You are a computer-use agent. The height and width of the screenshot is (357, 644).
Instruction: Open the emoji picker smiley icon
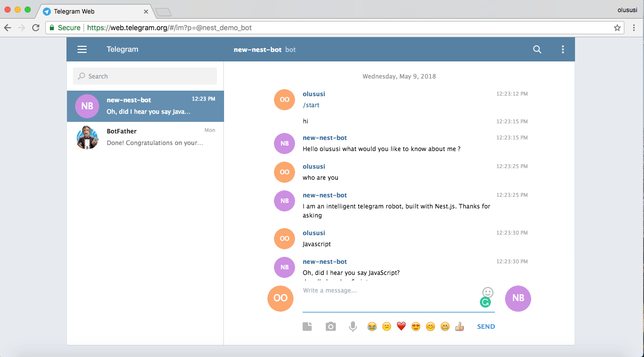tap(488, 292)
